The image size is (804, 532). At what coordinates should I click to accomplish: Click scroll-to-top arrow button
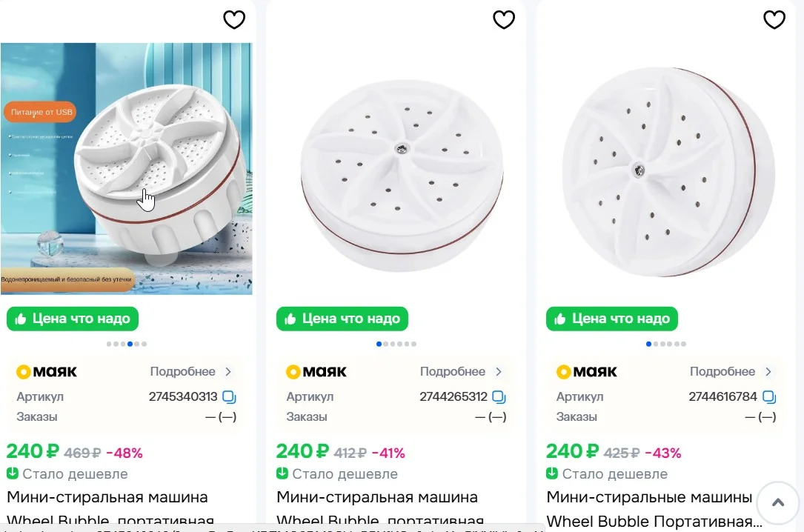click(778, 503)
